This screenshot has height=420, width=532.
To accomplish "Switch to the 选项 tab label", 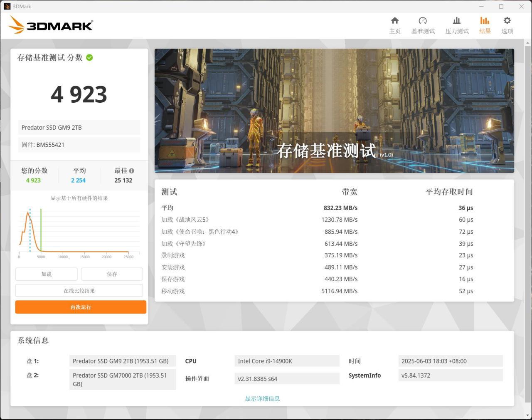I will [507, 31].
